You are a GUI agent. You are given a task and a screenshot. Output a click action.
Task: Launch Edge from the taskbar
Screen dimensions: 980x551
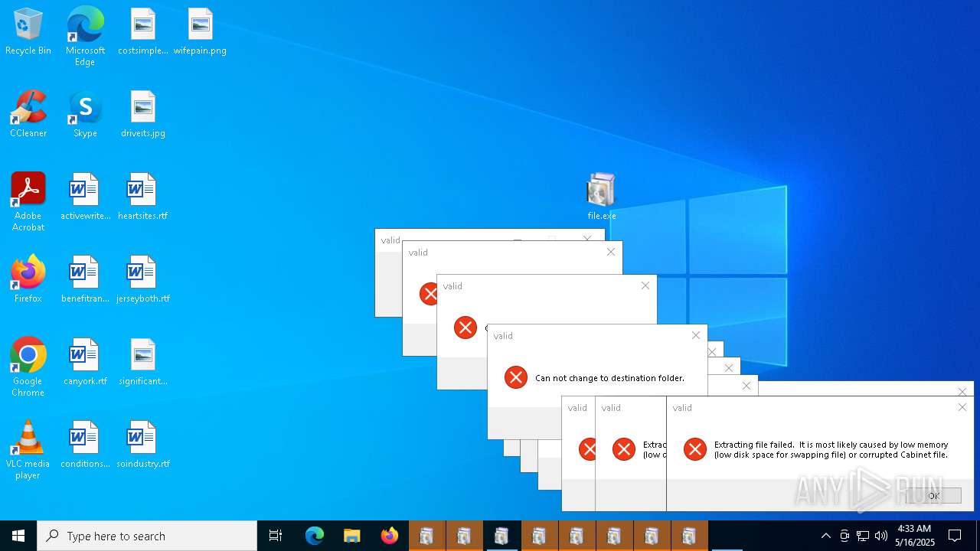point(315,536)
